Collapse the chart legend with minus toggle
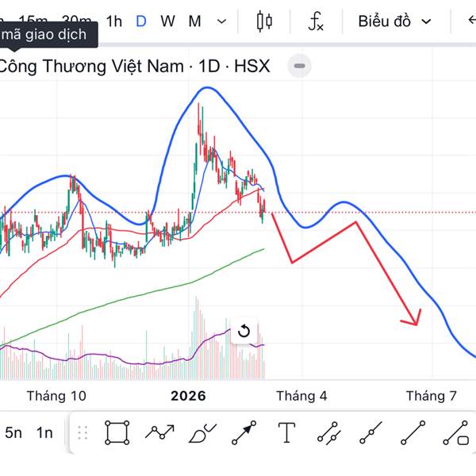Screen dimensions: 476x476 298,67
